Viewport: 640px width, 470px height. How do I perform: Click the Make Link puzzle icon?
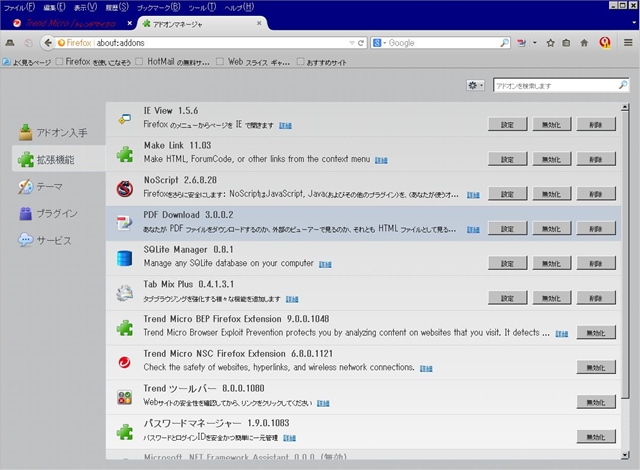pyautogui.click(x=124, y=154)
